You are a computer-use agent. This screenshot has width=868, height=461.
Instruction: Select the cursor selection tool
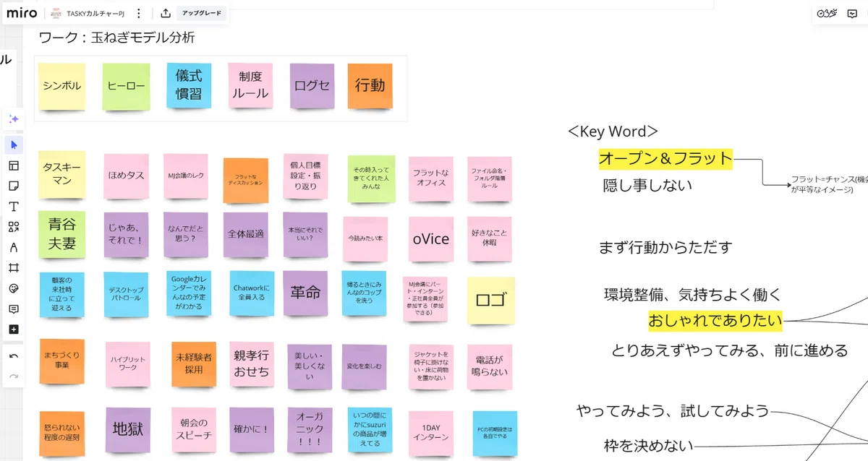[x=14, y=145]
